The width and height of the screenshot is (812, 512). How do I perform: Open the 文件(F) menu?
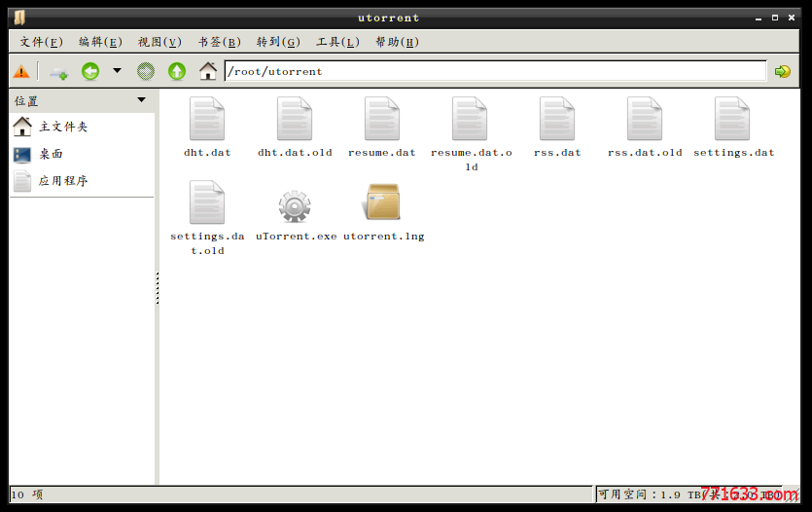(x=41, y=42)
